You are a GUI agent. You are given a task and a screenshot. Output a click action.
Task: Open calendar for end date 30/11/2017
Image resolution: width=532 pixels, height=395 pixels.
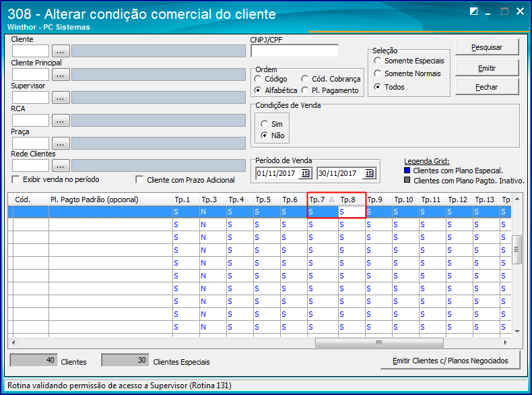[369, 173]
